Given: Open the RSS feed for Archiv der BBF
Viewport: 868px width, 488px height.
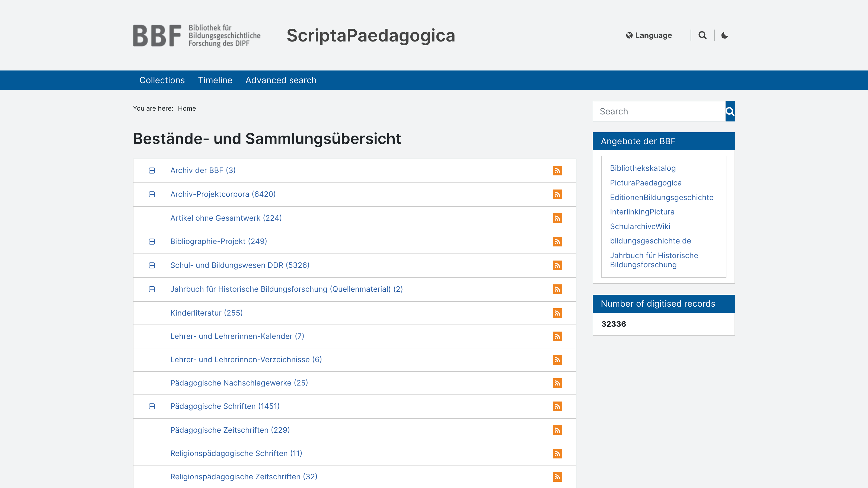Looking at the screenshot, I should coord(558,171).
